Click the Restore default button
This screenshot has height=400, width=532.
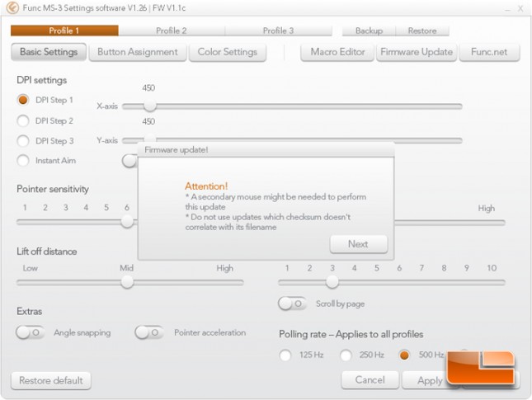coord(51,381)
